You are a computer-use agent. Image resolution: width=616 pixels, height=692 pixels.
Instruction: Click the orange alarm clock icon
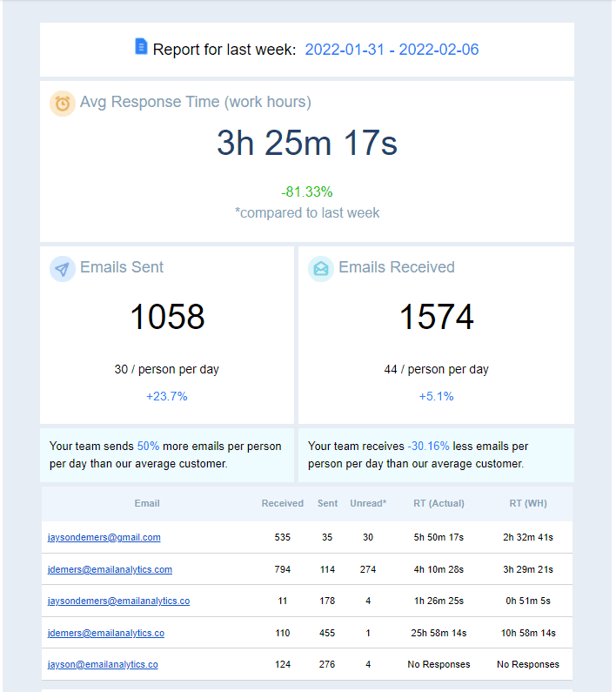pos(63,104)
